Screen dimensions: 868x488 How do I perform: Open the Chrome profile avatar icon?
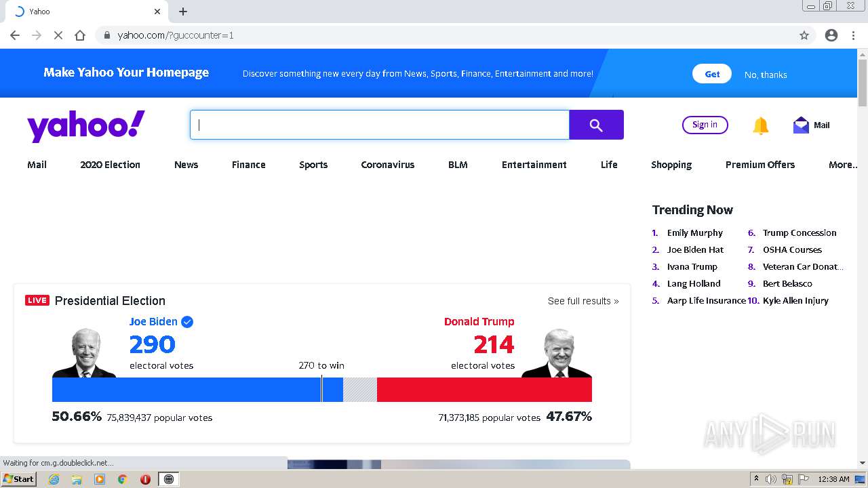[831, 35]
